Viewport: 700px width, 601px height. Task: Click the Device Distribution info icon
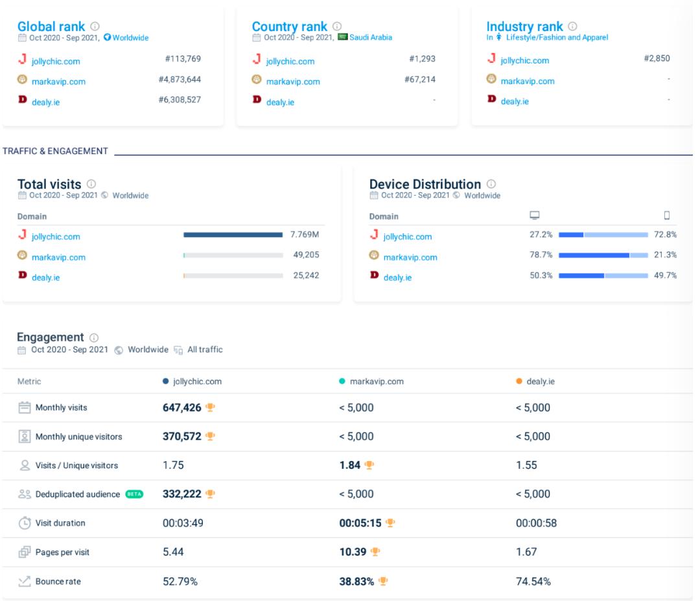[491, 184]
